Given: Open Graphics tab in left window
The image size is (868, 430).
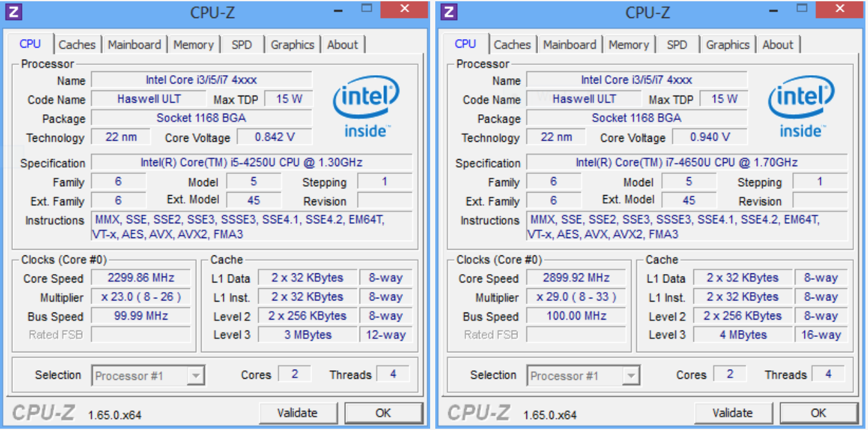Looking at the screenshot, I should (x=293, y=45).
